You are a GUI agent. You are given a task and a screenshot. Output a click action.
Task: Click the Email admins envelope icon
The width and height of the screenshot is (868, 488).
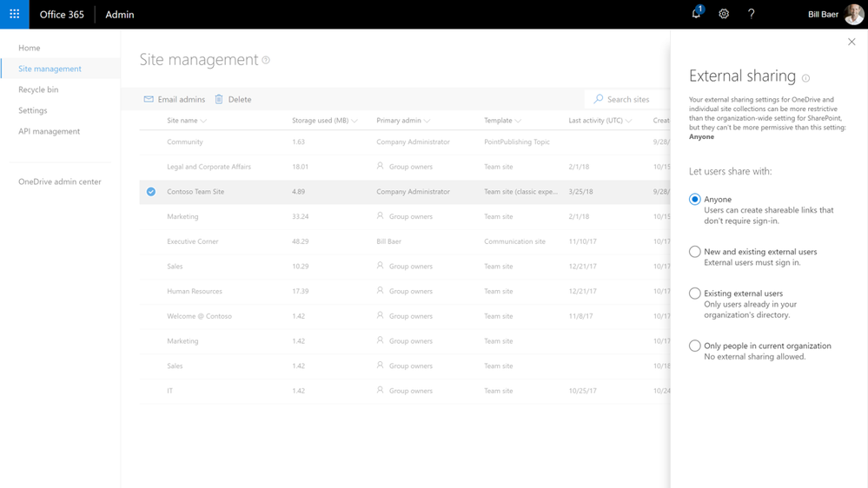149,99
